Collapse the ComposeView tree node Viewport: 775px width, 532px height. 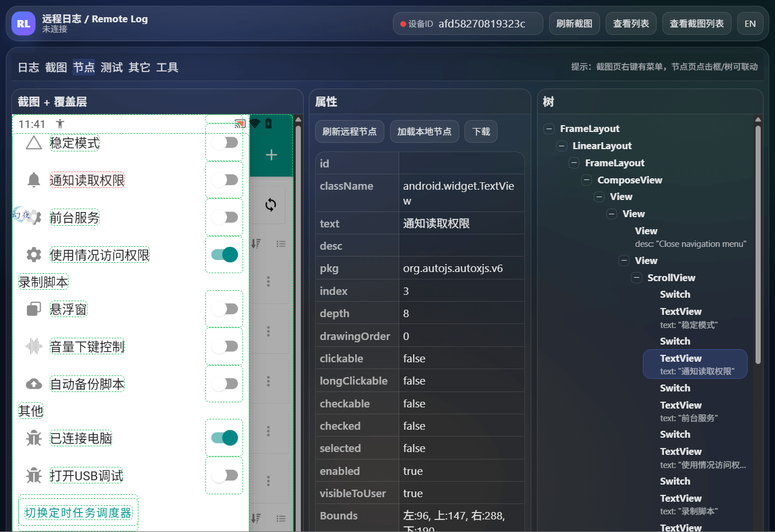click(587, 180)
